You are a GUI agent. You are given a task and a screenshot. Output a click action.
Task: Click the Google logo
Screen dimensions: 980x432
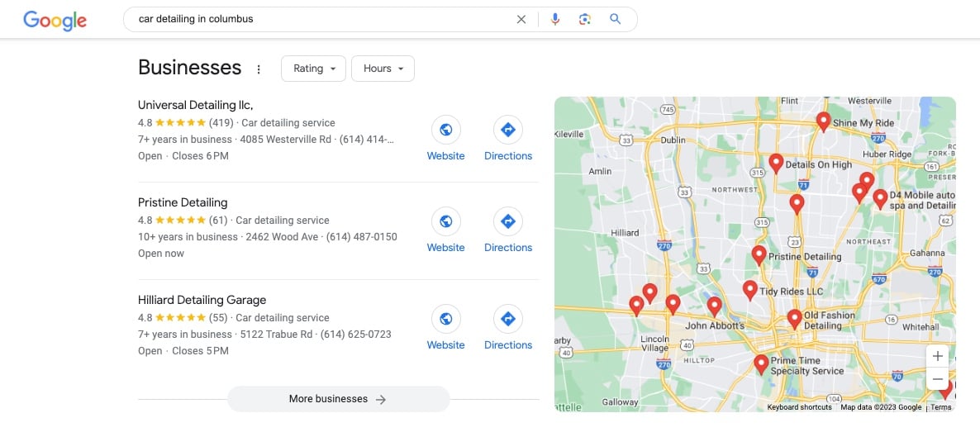tap(55, 20)
